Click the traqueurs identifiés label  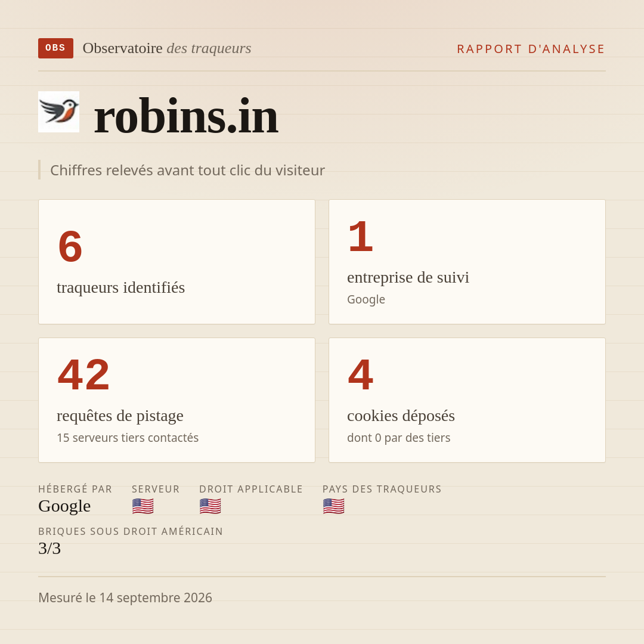coord(120,287)
